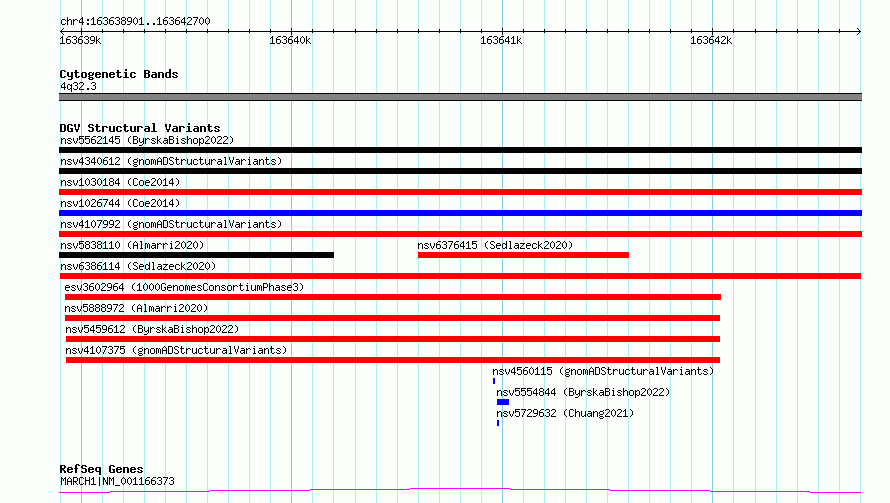This screenshot has height=503, width=890.
Task: Click the DGV Structural Variants track title
Action: (140, 128)
